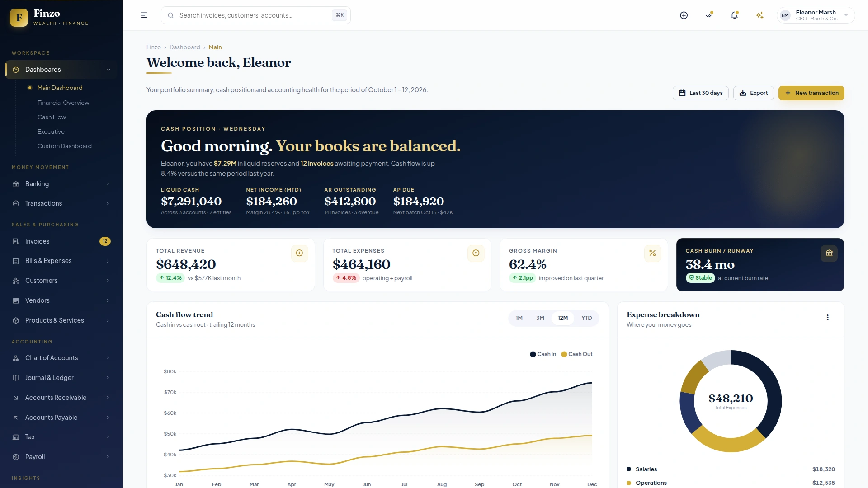The height and width of the screenshot is (488, 868).
Task: Click the Bills & Expenses icon in the sidebar
Action: [16, 261]
